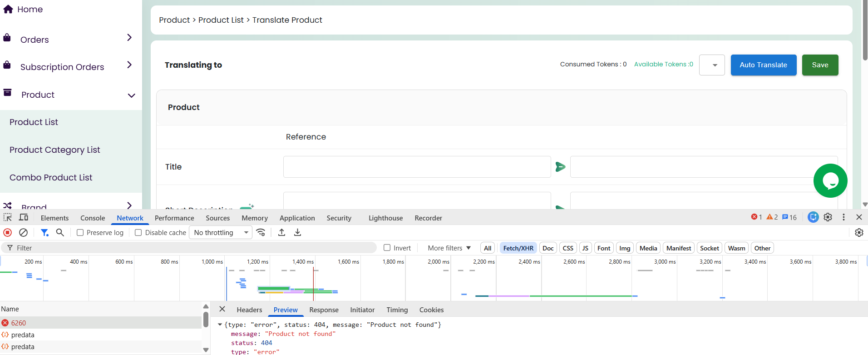Switch to the Elements tab

point(54,218)
